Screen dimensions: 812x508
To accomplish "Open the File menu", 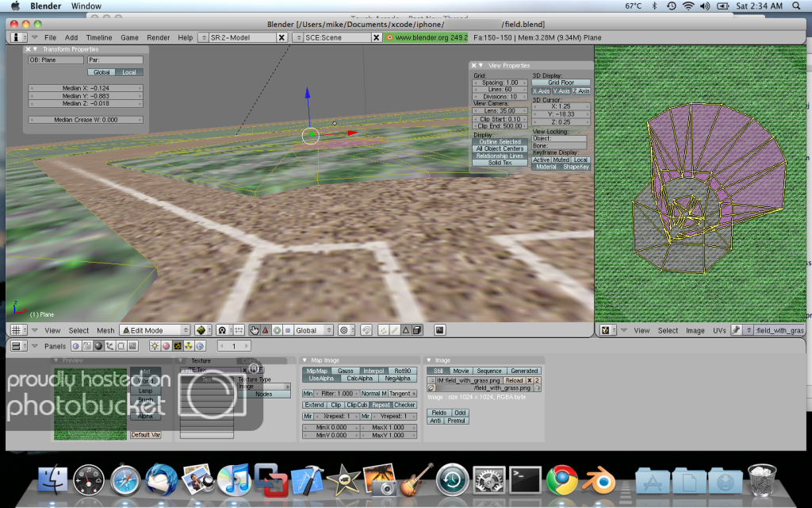I will pyautogui.click(x=50, y=38).
